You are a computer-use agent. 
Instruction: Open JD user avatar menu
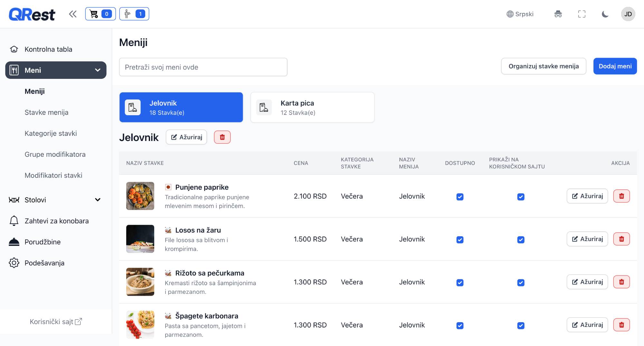click(x=628, y=14)
